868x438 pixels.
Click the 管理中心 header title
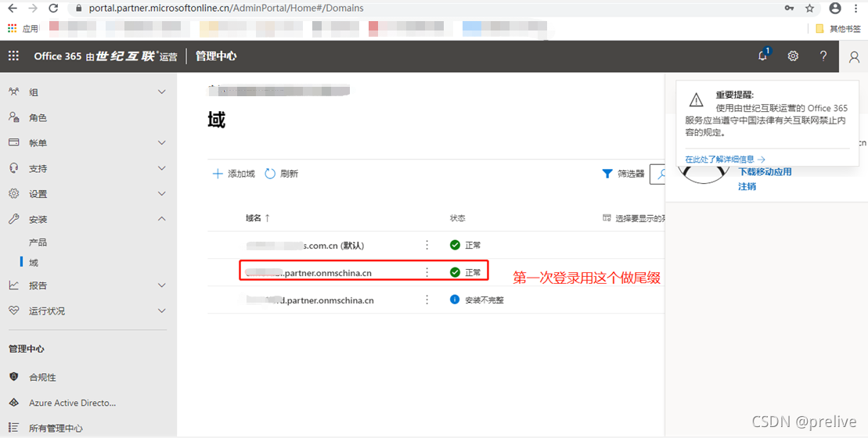tap(216, 56)
